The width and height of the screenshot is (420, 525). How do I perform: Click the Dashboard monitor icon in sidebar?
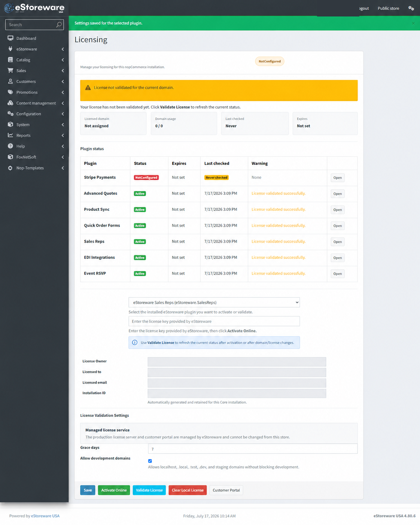(x=10, y=38)
